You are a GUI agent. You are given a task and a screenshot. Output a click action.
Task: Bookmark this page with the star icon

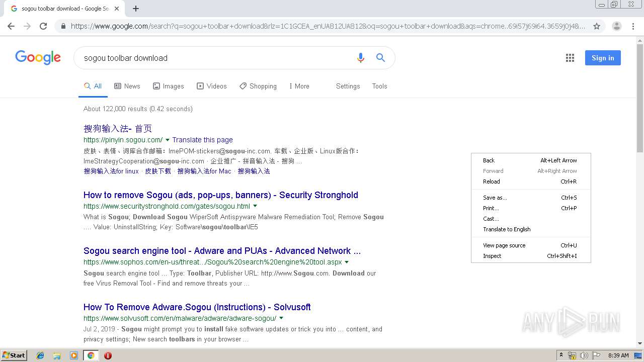pyautogui.click(x=597, y=26)
